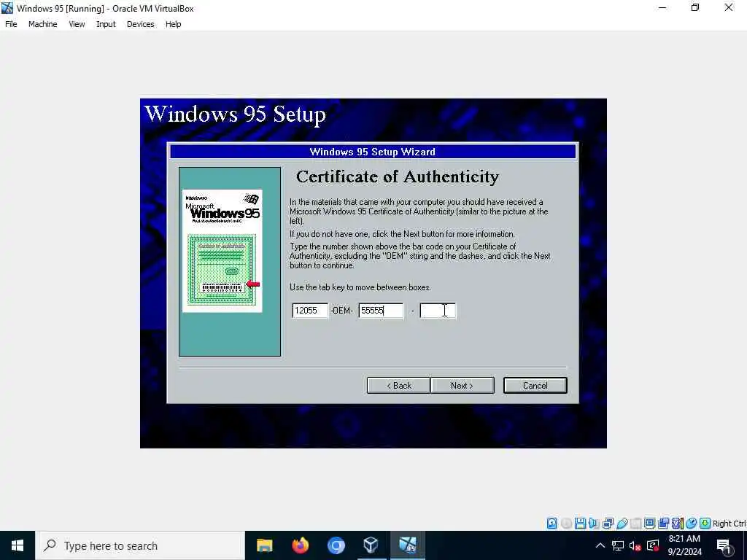Click the taskbar search box

click(140, 545)
